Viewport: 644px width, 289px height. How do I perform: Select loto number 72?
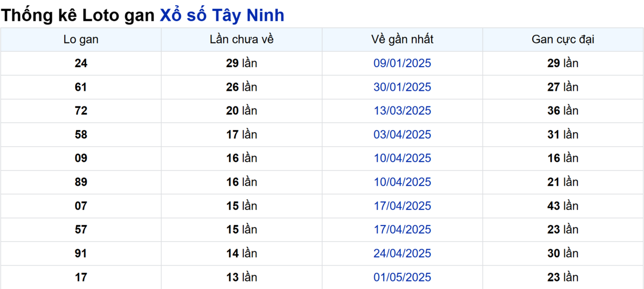[81, 111]
